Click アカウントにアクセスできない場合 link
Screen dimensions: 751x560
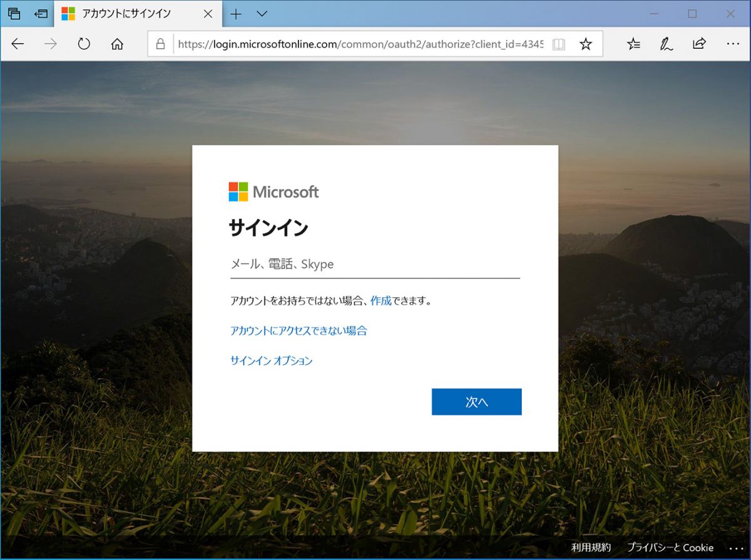pos(299,330)
